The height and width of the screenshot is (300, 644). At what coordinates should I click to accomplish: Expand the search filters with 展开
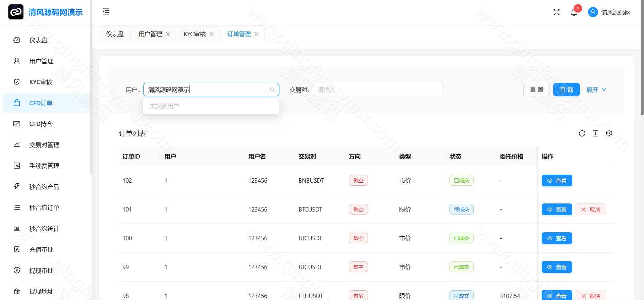pos(596,89)
